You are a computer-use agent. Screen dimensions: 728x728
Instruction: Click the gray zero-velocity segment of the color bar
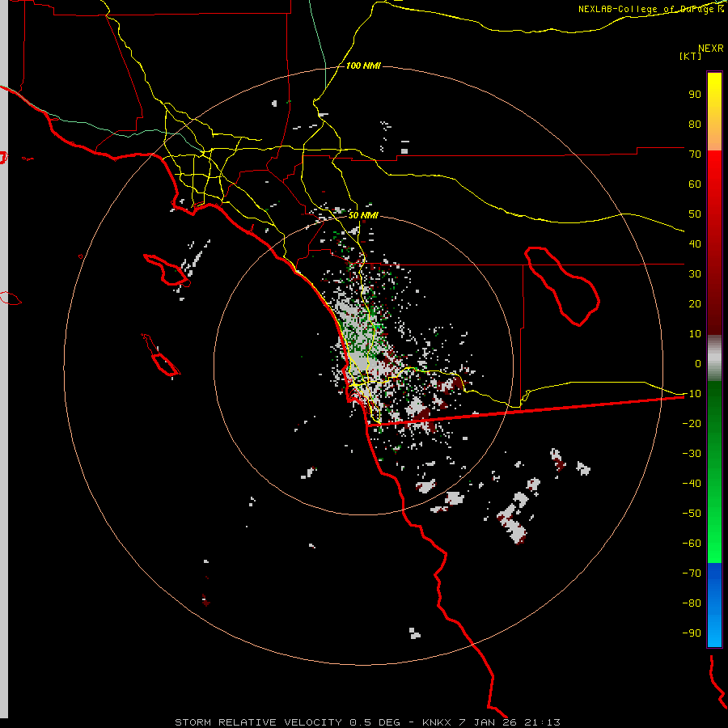tap(714, 358)
